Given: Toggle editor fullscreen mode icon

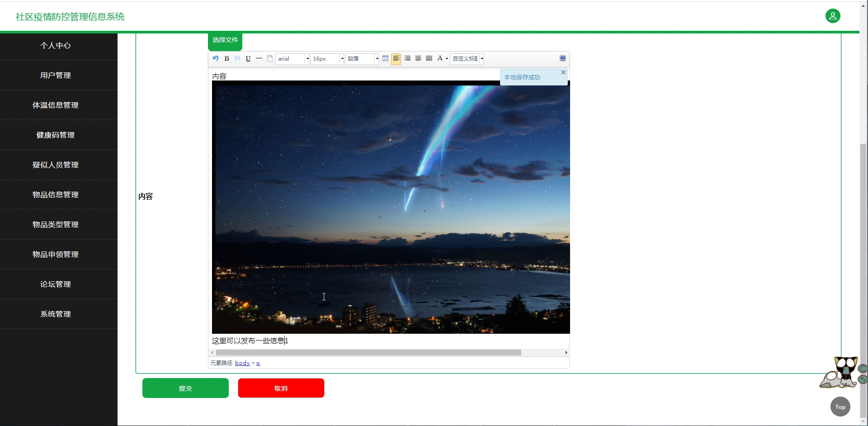Looking at the screenshot, I should [563, 58].
